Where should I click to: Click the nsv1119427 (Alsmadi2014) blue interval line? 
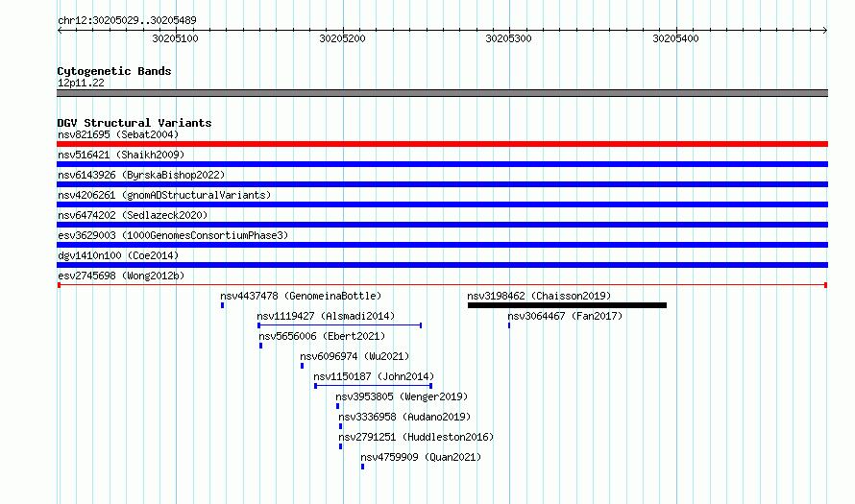click(x=340, y=325)
